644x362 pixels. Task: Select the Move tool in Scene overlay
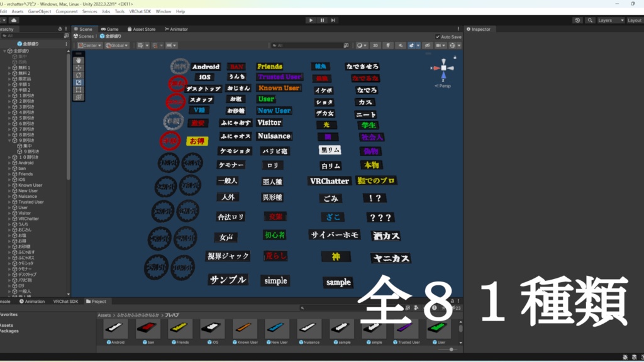click(79, 68)
